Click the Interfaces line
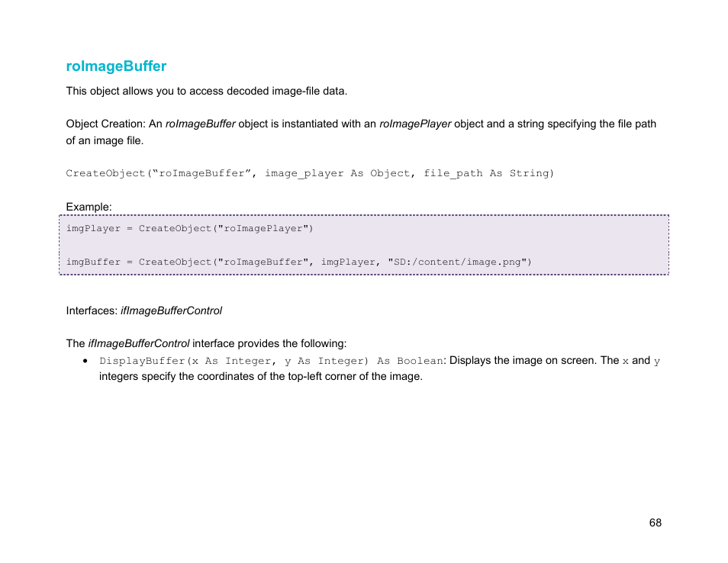 (x=143, y=310)
